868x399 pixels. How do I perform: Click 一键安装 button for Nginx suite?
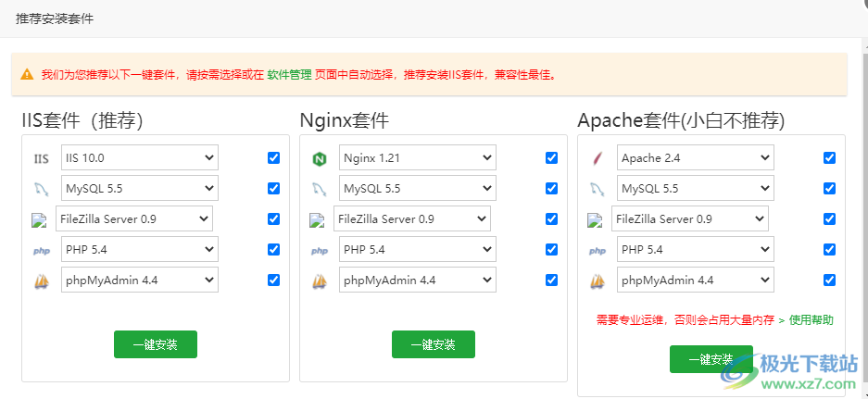pyautogui.click(x=434, y=344)
